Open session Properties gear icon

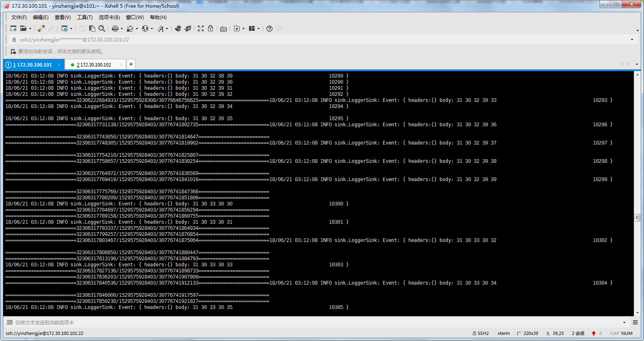[64, 28]
